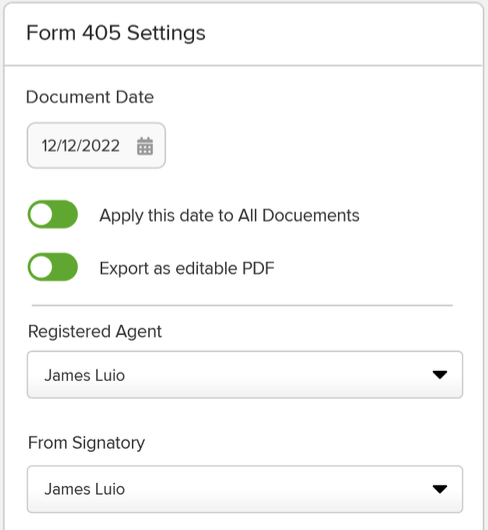Toggle Apply this date to All Docuements
Screen dimensions: 488x530
point(53,214)
